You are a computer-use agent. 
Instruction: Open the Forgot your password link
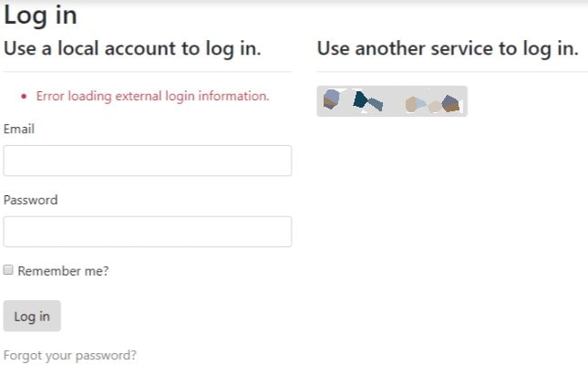(x=70, y=355)
